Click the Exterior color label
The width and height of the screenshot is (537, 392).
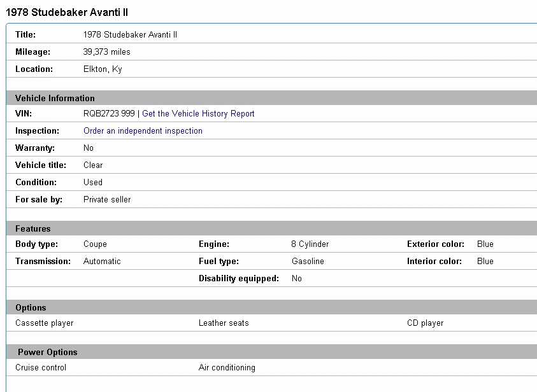(x=436, y=244)
